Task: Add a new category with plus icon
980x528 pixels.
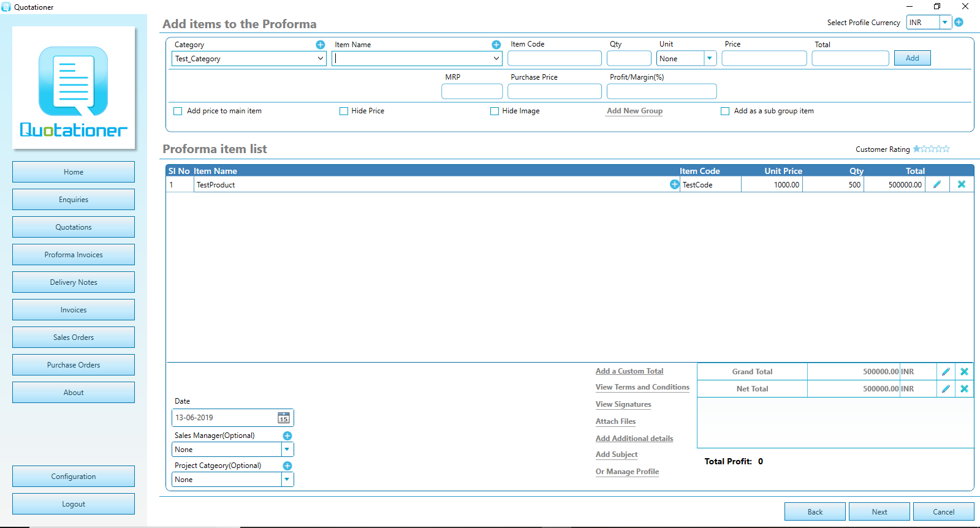Action: [320, 45]
